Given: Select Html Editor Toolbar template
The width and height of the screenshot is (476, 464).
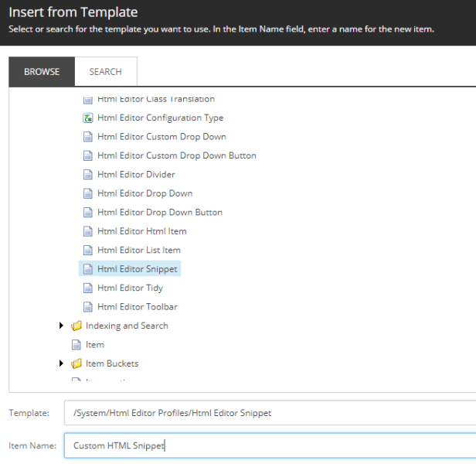Looking at the screenshot, I should [138, 307].
